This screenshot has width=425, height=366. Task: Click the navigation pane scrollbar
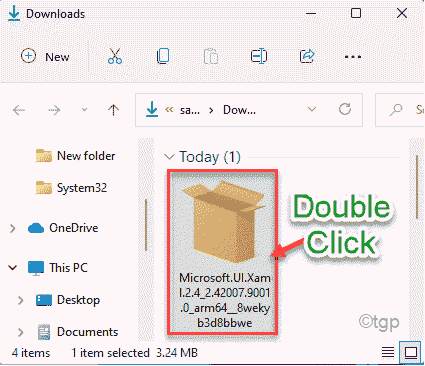click(x=146, y=225)
